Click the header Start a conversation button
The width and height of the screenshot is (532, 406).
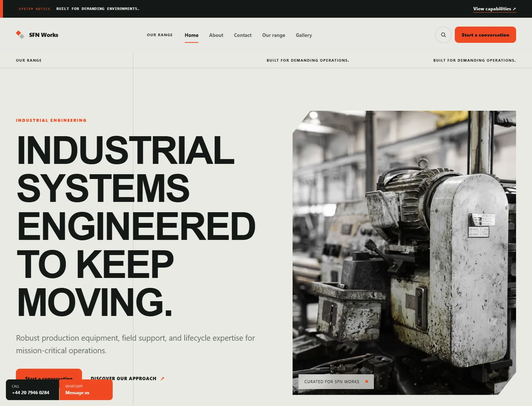485,35
